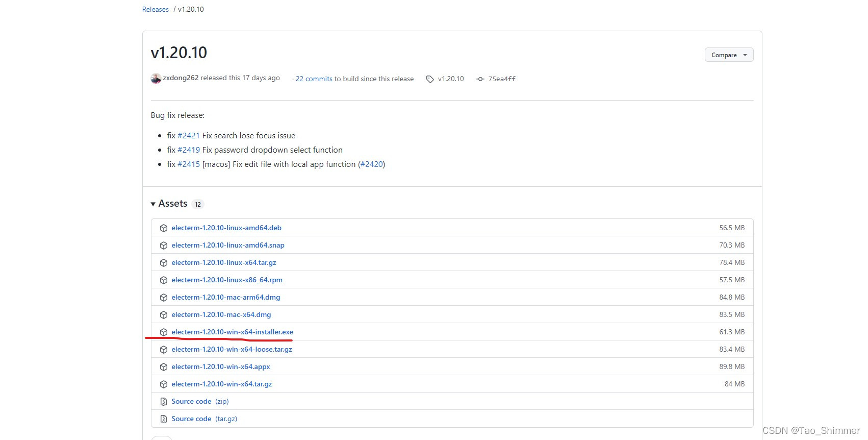Download electerm-1.20.10-linux-amd64.deb
This screenshot has width=868, height=440.
click(x=226, y=228)
